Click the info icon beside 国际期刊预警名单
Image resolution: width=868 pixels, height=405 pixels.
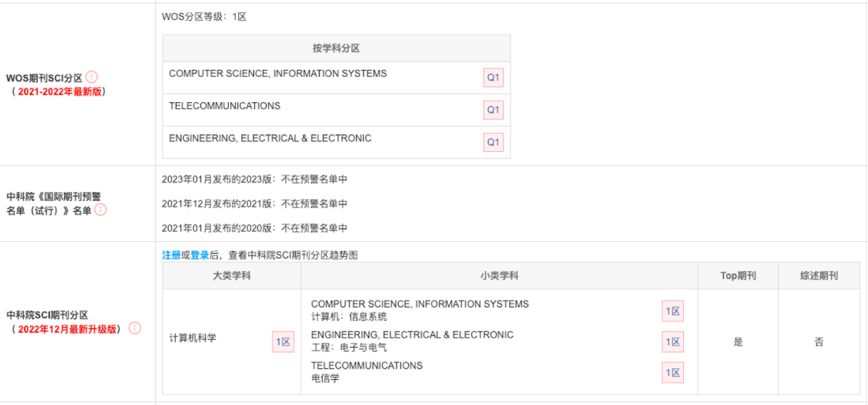click(100, 210)
